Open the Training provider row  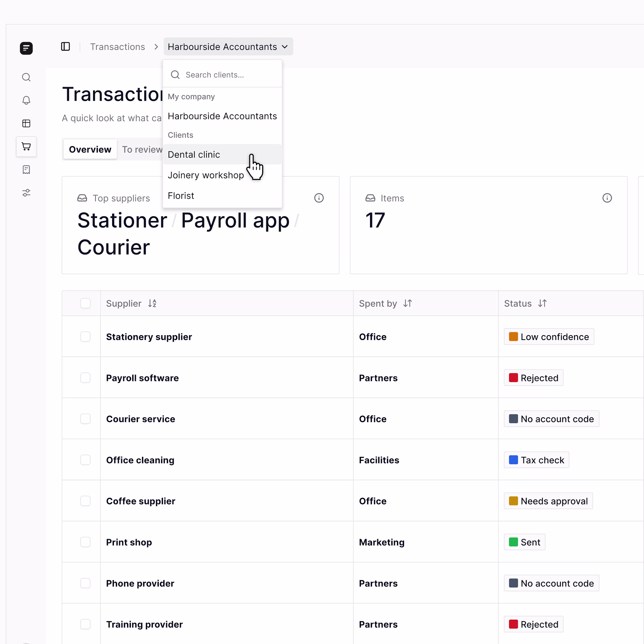click(353, 624)
